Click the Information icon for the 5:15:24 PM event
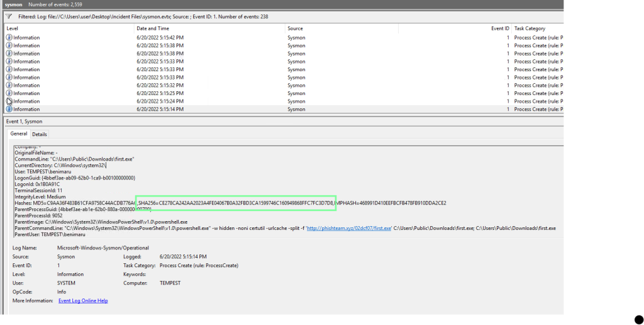This screenshot has height=325, width=644. pyautogui.click(x=9, y=101)
